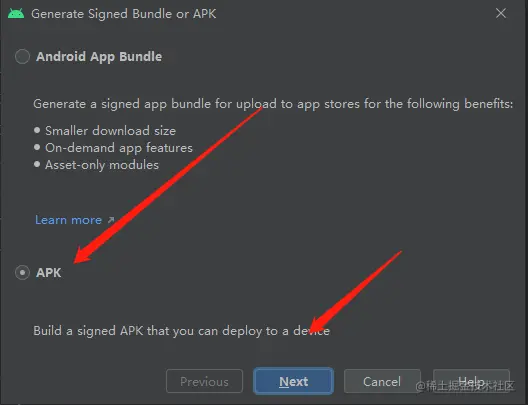This screenshot has width=528, height=405.
Task: Cancel the signing wizard
Action: pyautogui.click(x=382, y=381)
